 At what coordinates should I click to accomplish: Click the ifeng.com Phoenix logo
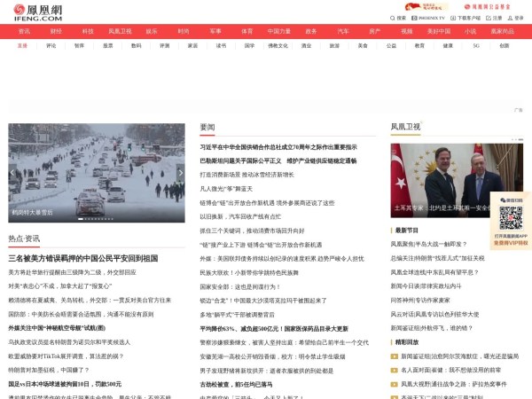pos(37,12)
